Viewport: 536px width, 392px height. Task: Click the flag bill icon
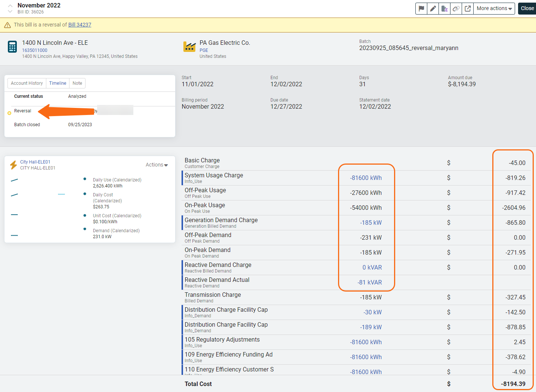pos(421,9)
